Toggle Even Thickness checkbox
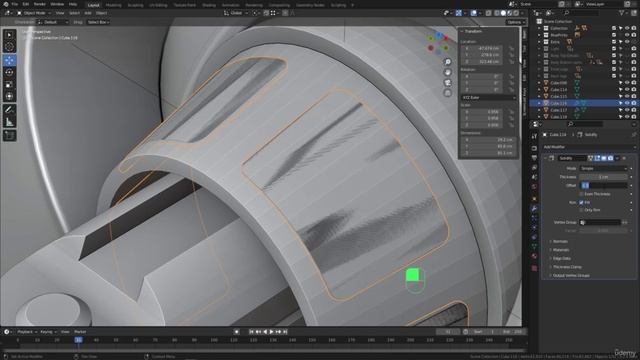The width and height of the screenshot is (640, 360). point(581,194)
